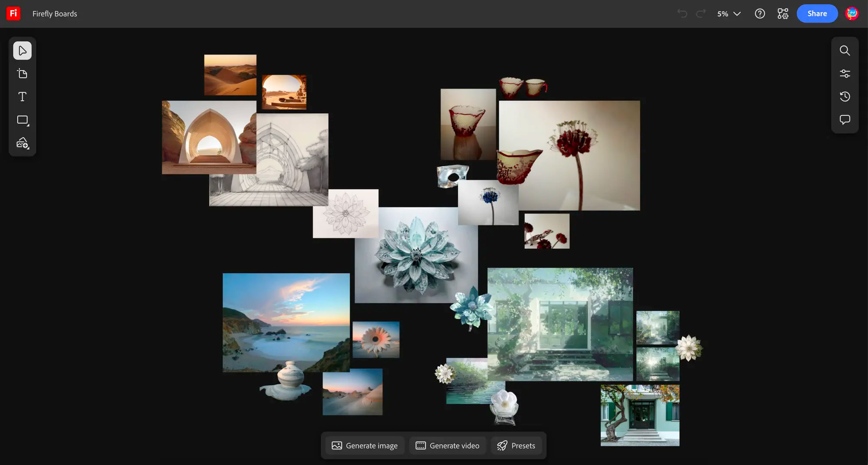Click the Share button
This screenshot has width=868, height=465.
point(817,13)
